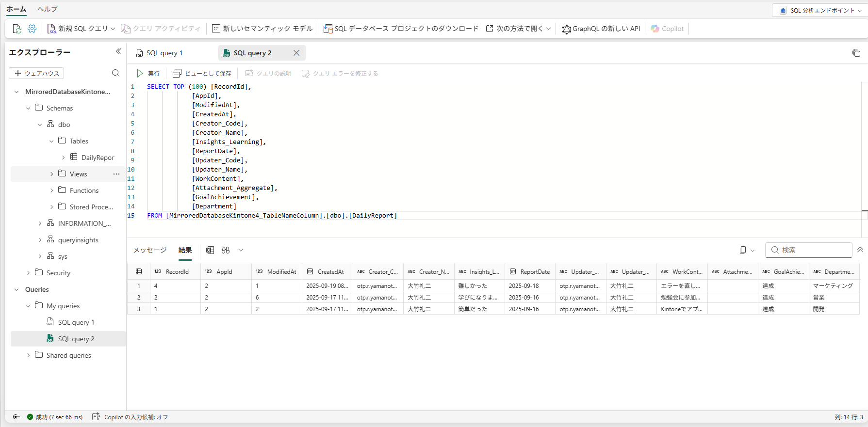Expand the Stored Proce... folder

pyautogui.click(x=51, y=207)
